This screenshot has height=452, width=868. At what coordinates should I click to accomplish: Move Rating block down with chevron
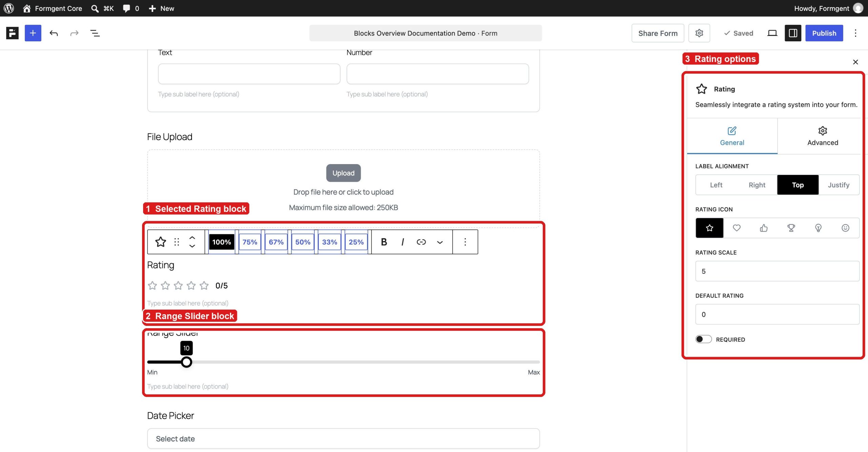[192, 247]
